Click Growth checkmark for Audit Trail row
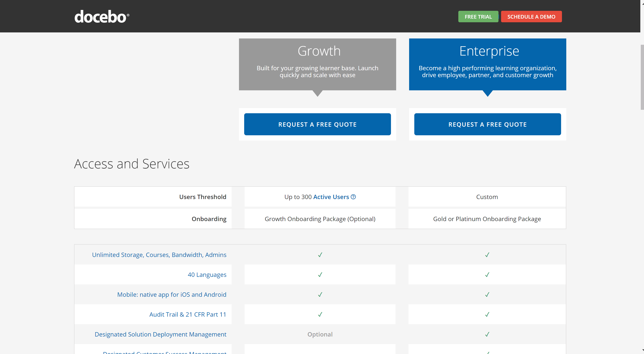The width and height of the screenshot is (644, 354). click(320, 314)
